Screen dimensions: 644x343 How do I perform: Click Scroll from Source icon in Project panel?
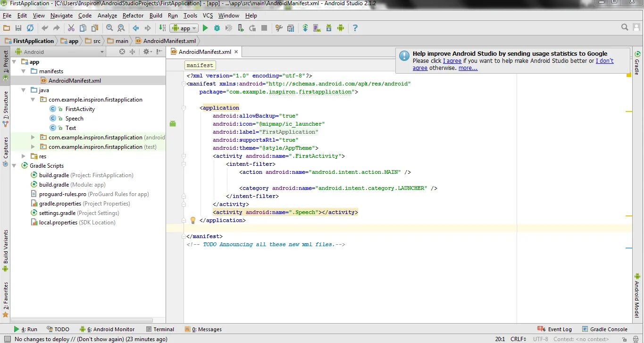(x=122, y=52)
